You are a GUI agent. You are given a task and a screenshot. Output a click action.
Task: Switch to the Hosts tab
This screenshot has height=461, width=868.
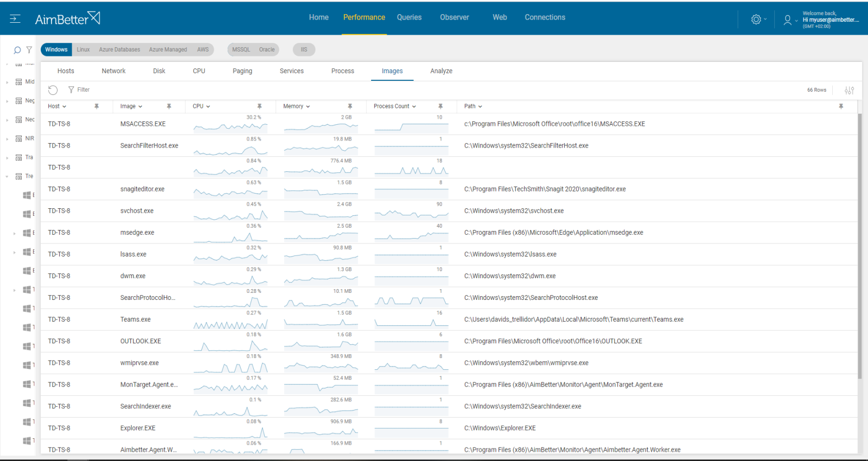point(66,71)
